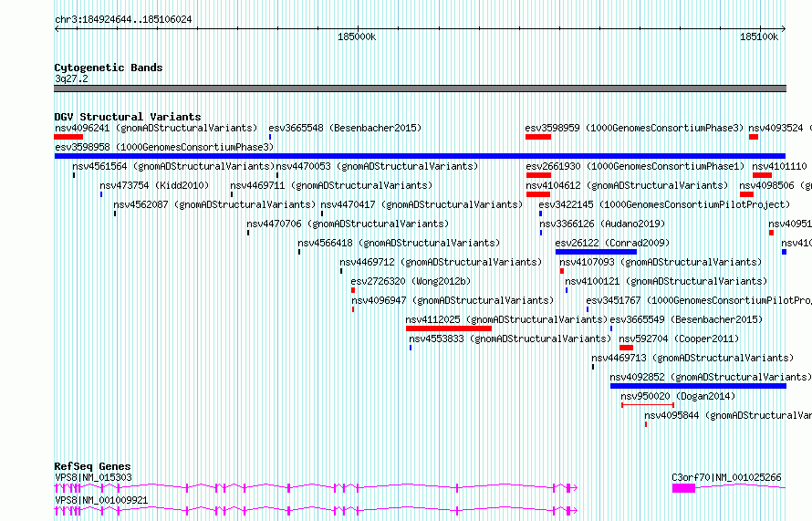
Task: Click the esv3598959 1000GenomesConsortiumPhase3 label
Action: pos(634,128)
